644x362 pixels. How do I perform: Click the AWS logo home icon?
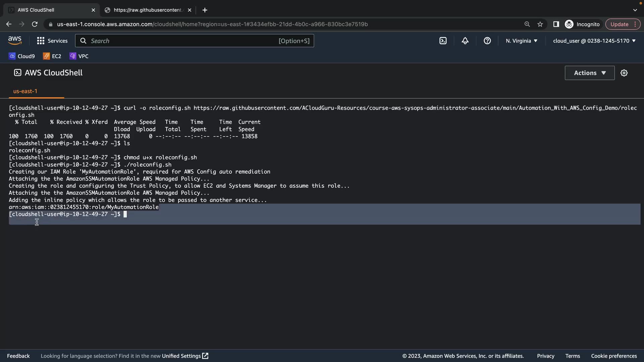tap(15, 41)
